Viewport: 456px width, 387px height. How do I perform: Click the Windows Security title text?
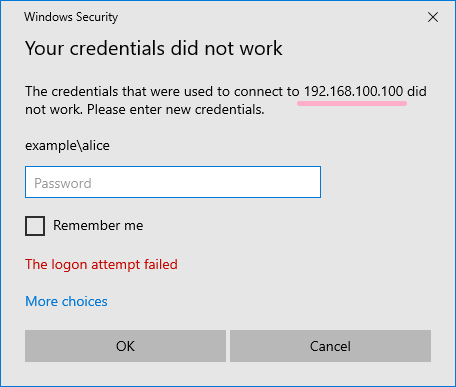(x=71, y=17)
